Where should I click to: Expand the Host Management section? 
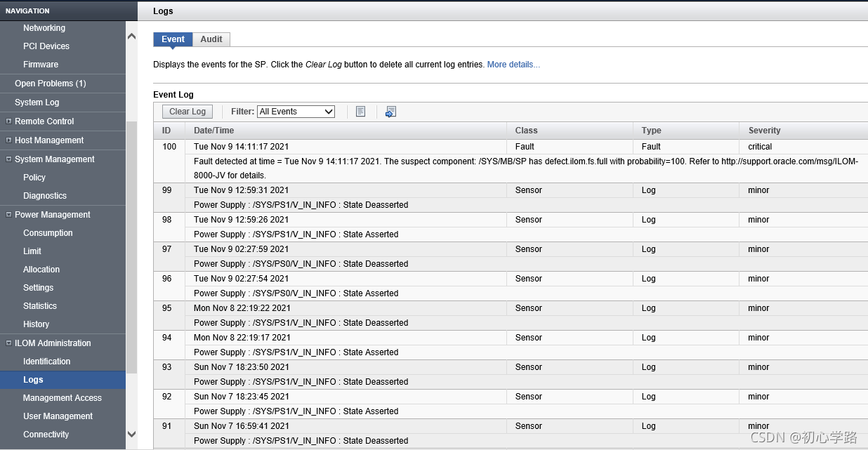pos(8,140)
